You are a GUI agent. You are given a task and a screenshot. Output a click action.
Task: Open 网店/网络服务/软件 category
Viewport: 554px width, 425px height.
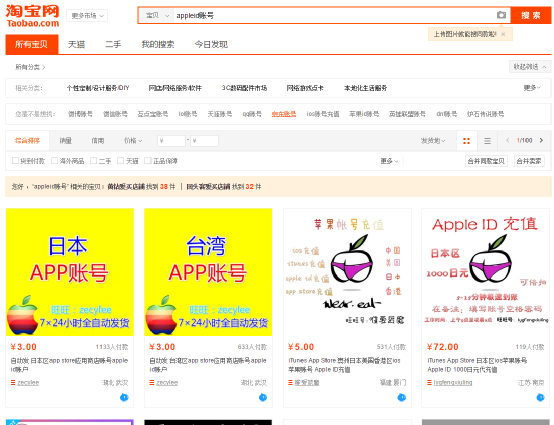[175, 88]
